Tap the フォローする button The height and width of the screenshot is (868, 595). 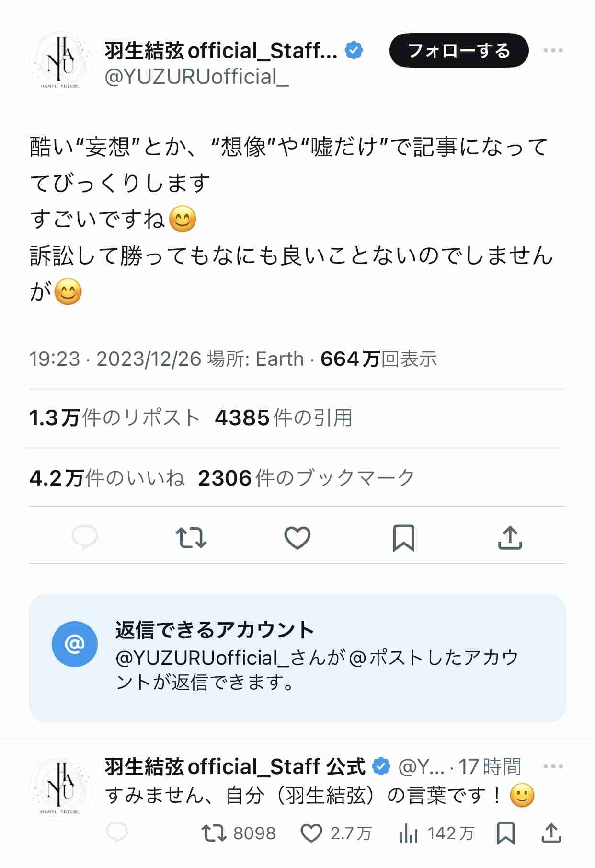(x=459, y=50)
